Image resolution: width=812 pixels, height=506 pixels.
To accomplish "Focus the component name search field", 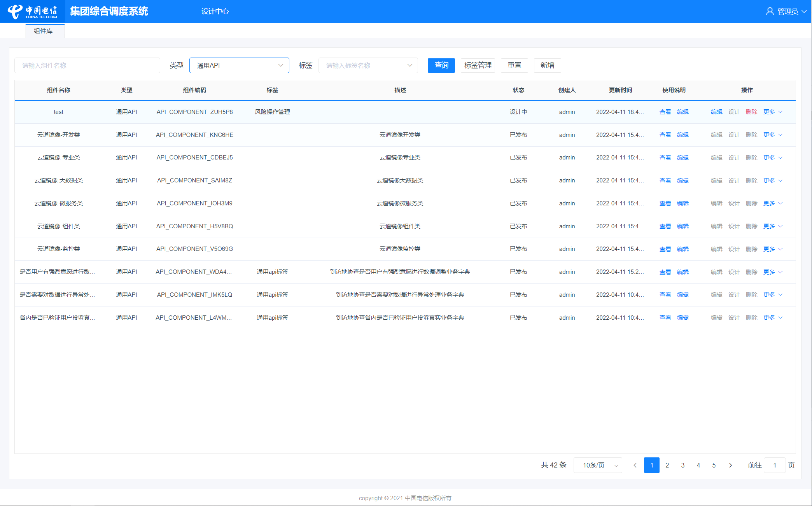I will [87, 65].
